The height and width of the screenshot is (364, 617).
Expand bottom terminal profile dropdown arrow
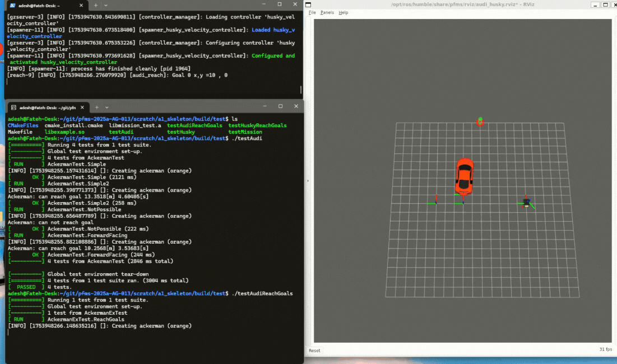tap(106, 107)
